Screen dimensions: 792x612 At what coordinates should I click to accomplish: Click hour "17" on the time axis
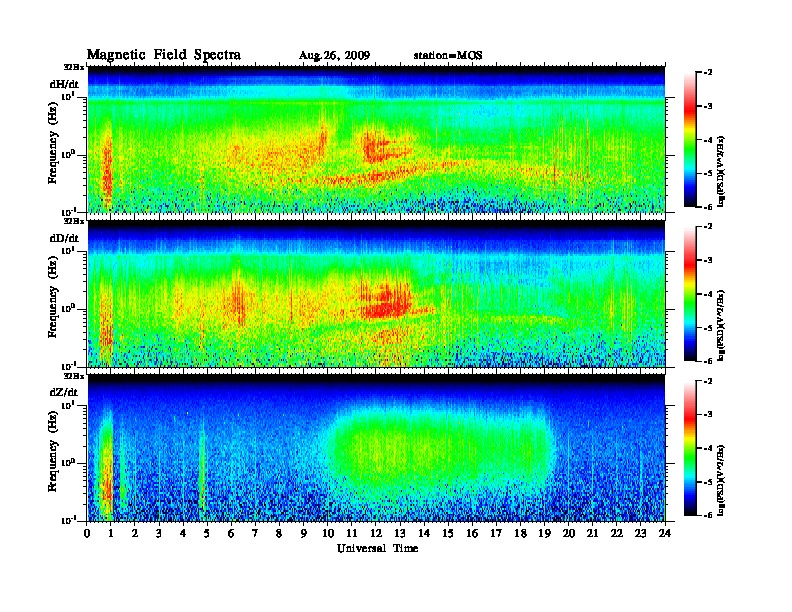point(496,534)
